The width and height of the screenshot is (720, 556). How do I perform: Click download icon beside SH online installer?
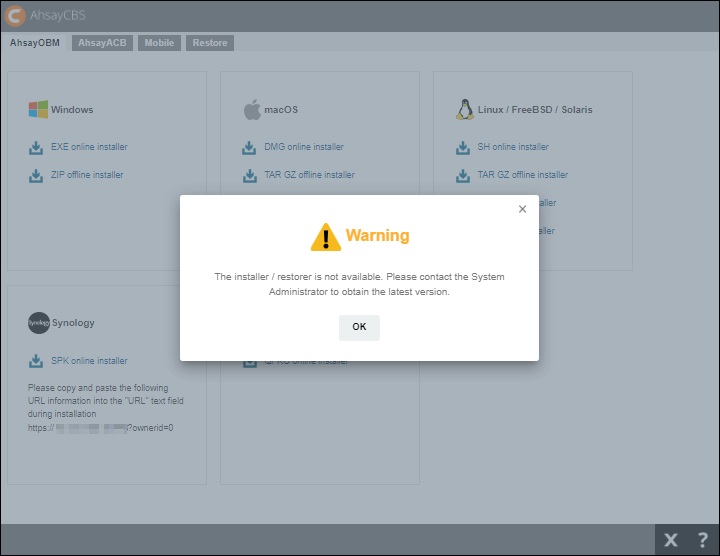[x=463, y=148]
